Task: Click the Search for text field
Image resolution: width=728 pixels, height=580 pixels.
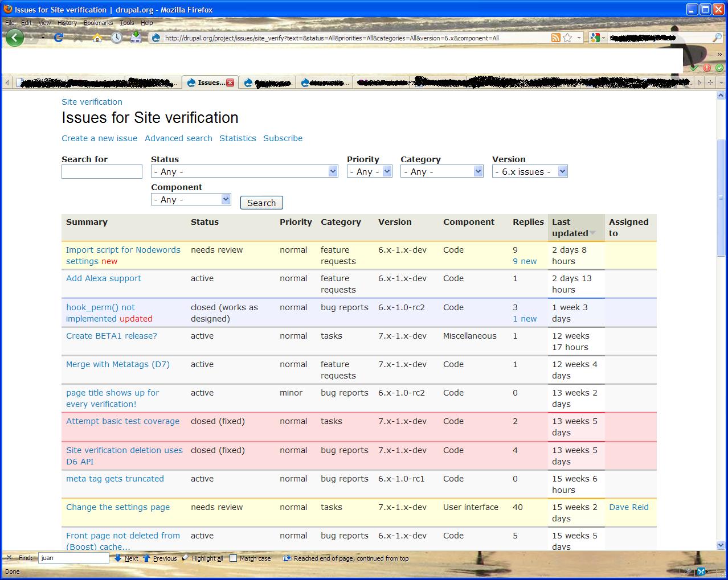Action: 102,171
